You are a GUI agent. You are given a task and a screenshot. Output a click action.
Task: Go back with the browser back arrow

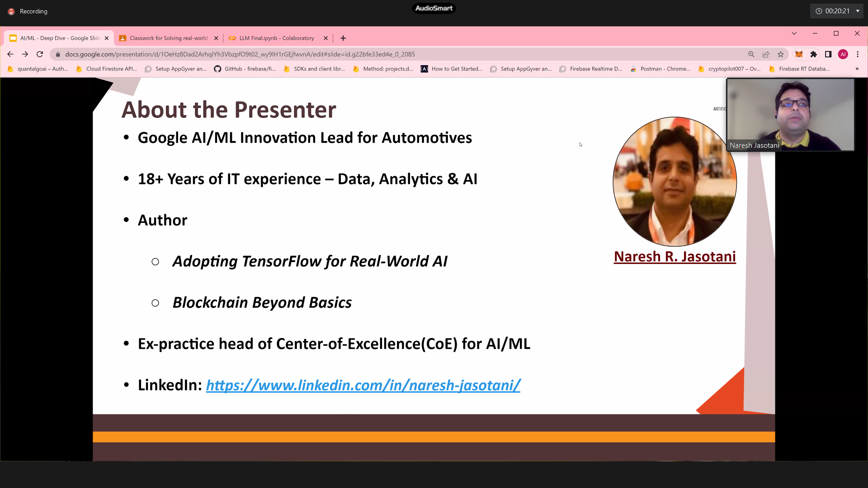10,54
